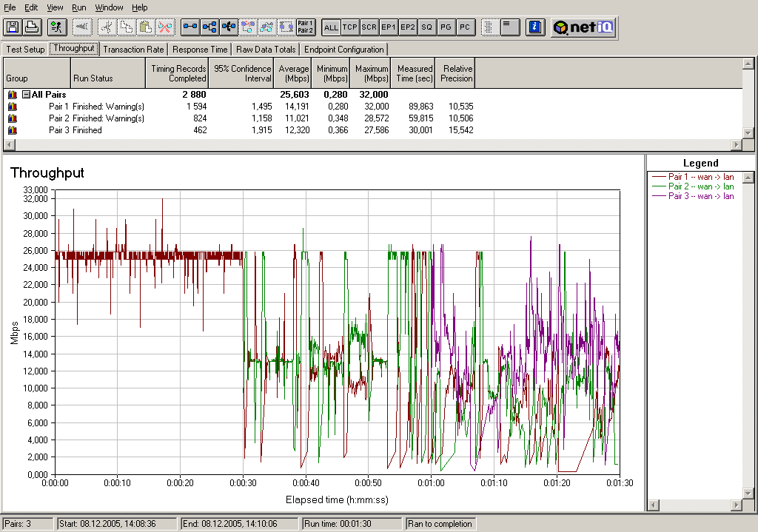Open the Run menu
The height and width of the screenshot is (532, 758).
coord(78,7)
